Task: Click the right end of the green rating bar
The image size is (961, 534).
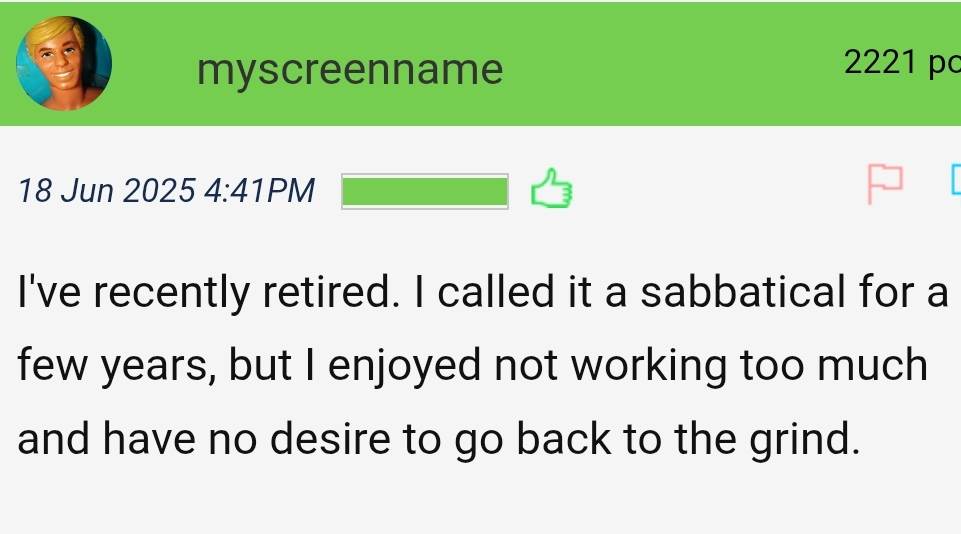Action: (x=503, y=191)
